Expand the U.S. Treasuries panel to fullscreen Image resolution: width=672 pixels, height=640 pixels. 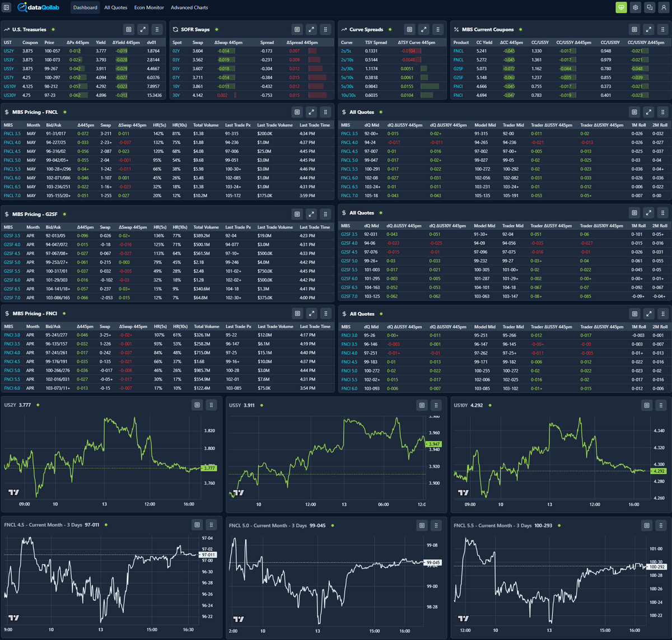143,29
